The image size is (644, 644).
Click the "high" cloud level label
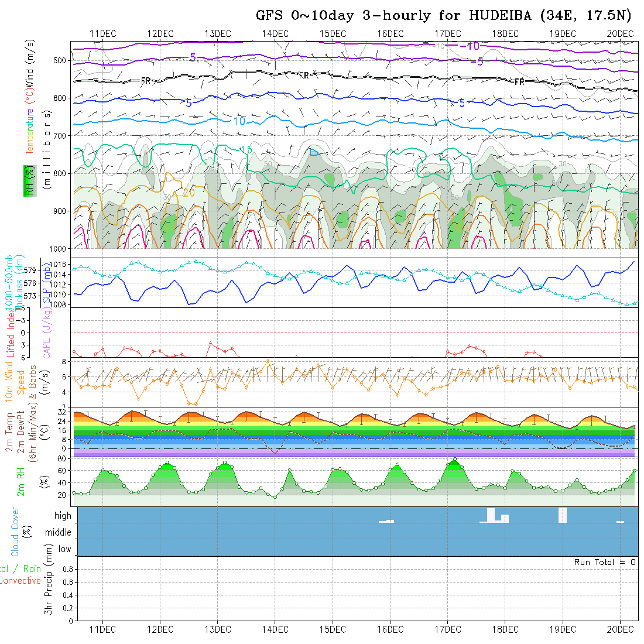63,516
